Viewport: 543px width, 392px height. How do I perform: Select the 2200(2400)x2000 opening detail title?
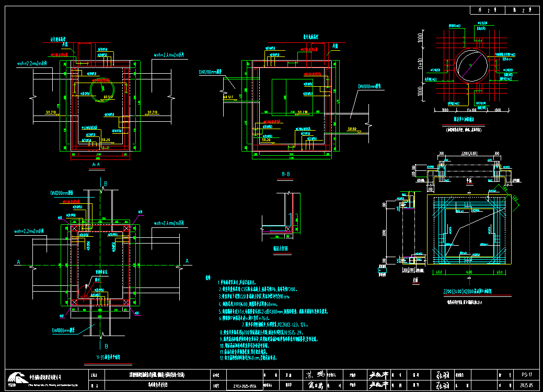(468, 292)
